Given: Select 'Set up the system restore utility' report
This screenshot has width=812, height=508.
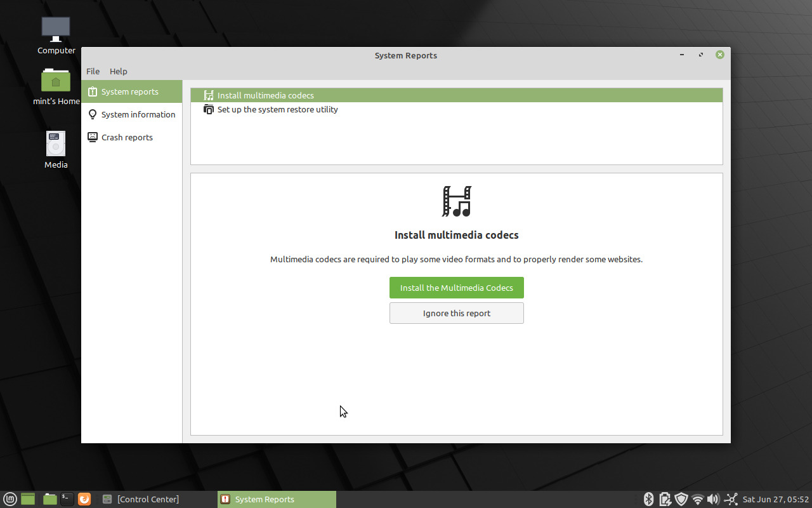Looking at the screenshot, I should click(x=457, y=109).
